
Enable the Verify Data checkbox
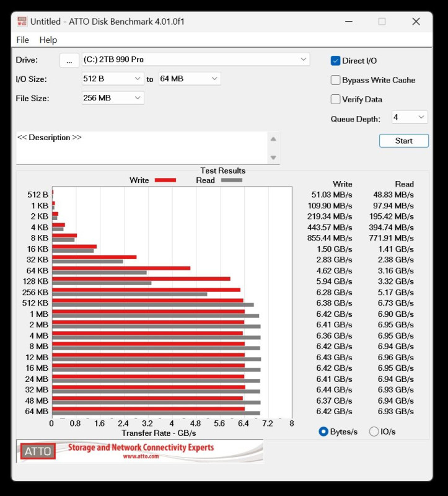[x=335, y=99]
